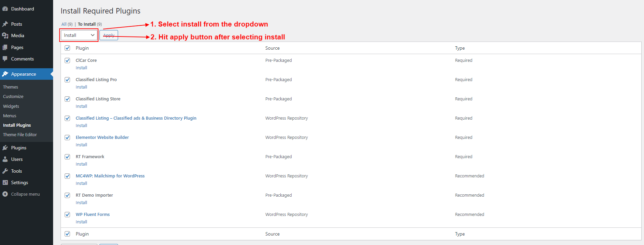Image resolution: width=644 pixels, height=245 pixels.
Task: Open Themes in the Appearance submenu
Action: [10, 87]
